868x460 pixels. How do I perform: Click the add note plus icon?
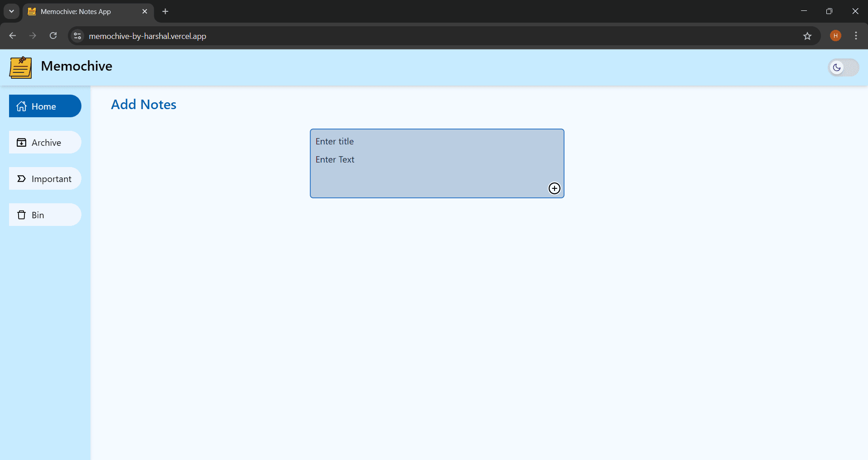click(554, 188)
